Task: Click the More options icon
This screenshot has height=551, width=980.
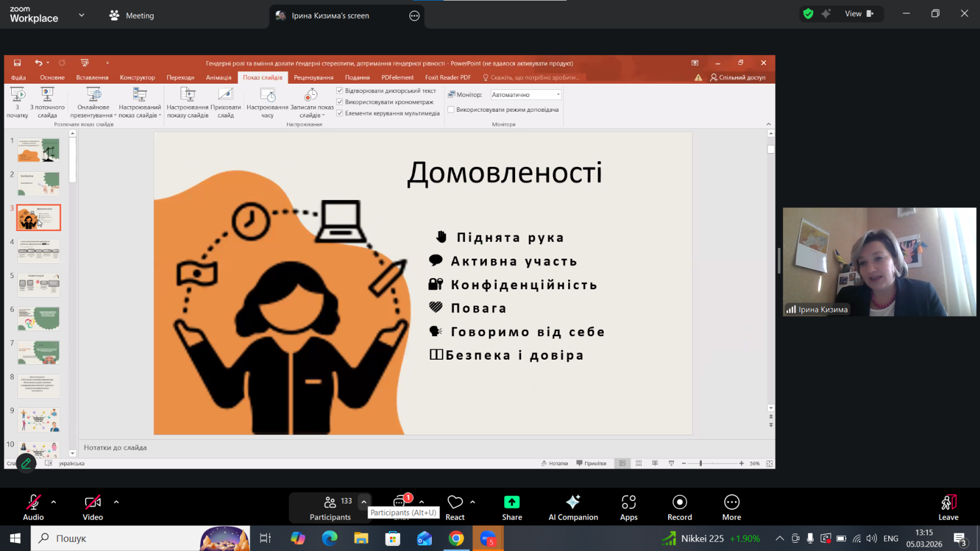Action: pos(731,503)
